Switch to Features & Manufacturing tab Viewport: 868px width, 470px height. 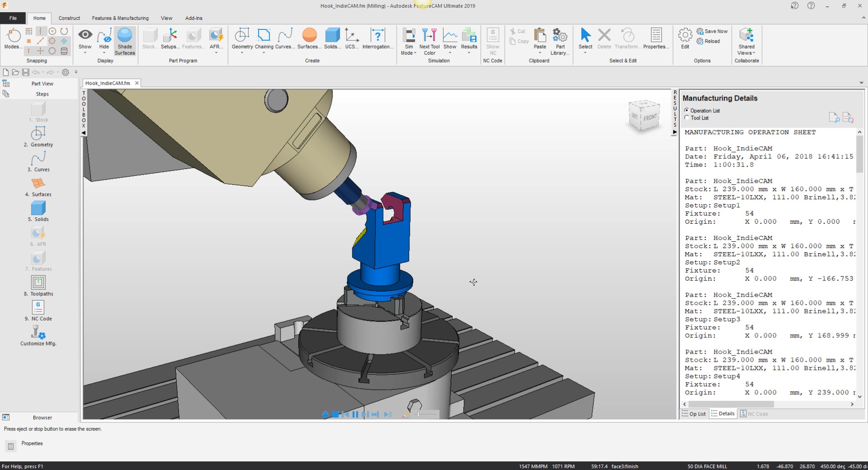120,18
